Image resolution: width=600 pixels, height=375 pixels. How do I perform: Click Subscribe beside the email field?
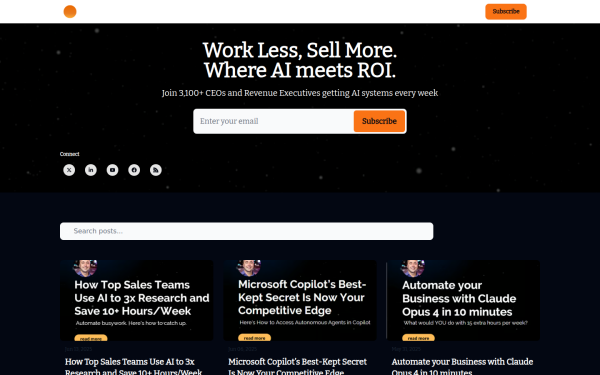pos(379,121)
